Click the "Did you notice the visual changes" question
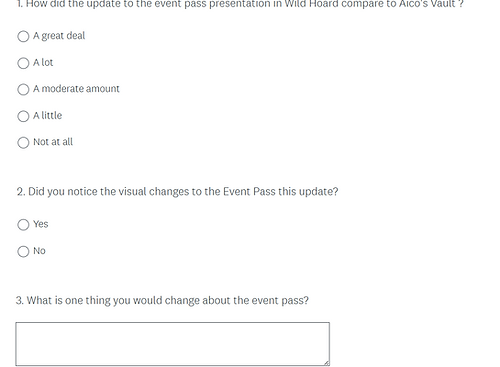This screenshot has height=367, width=500. click(x=177, y=192)
